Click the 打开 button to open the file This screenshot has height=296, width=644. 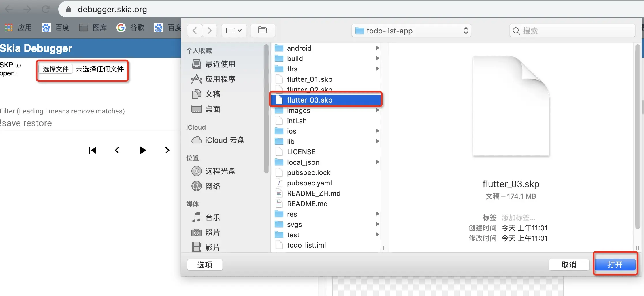(x=615, y=265)
